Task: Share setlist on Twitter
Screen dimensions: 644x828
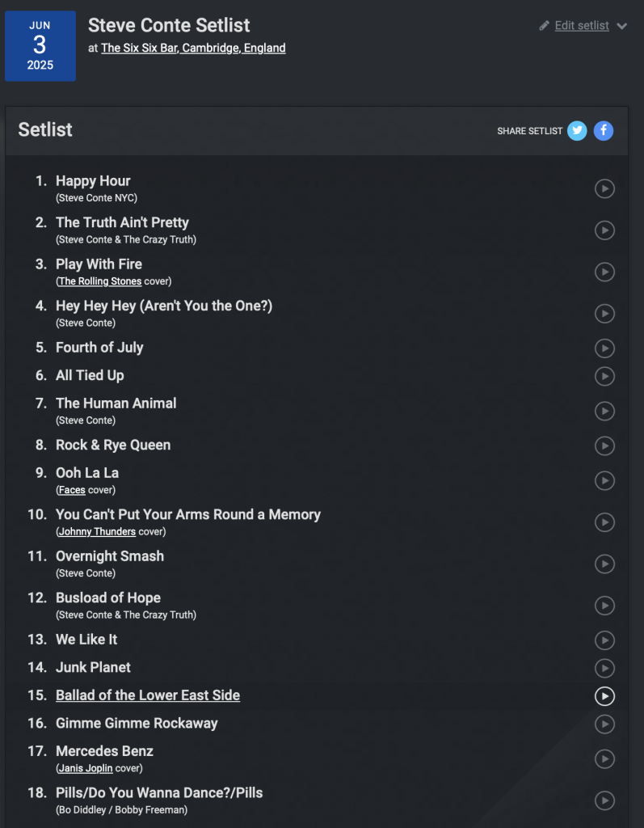Action: (577, 131)
